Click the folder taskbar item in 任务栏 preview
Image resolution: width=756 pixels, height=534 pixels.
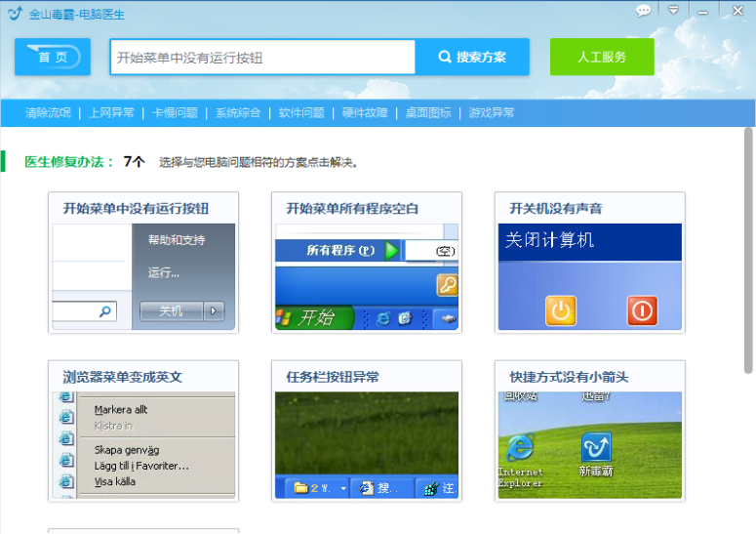pyautogui.click(x=317, y=488)
